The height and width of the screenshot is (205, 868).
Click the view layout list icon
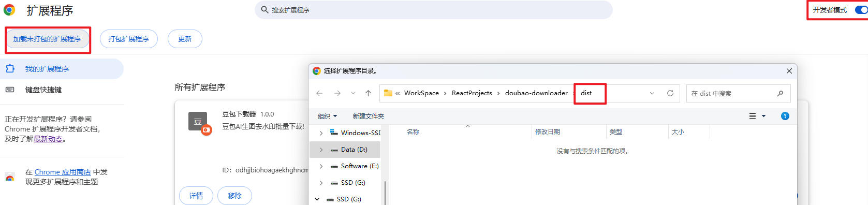tap(753, 116)
